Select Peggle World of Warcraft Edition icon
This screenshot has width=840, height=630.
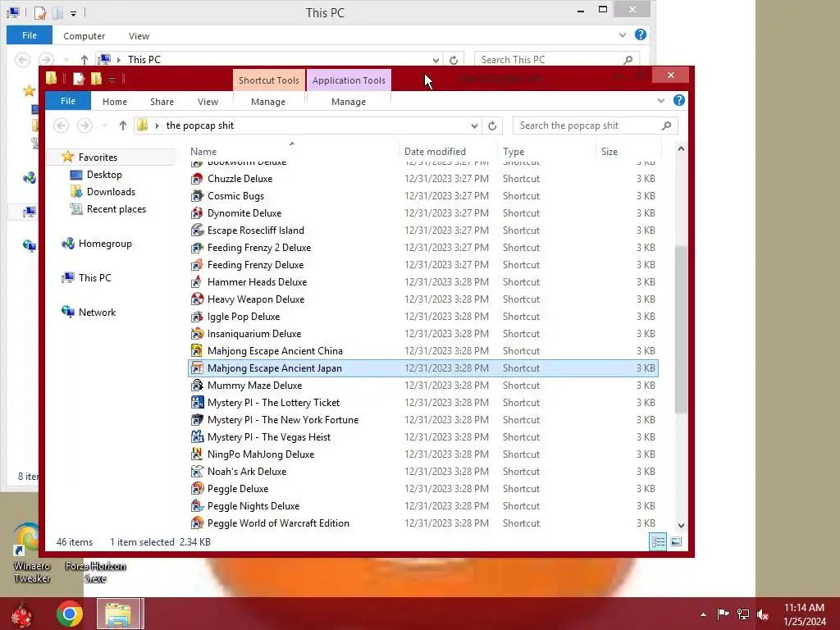point(197,523)
